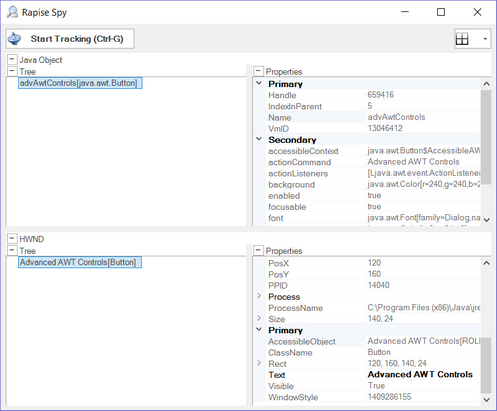Collapse the Java Object Tree panel
Screen dimensions: 497x411
click(x=12, y=71)
